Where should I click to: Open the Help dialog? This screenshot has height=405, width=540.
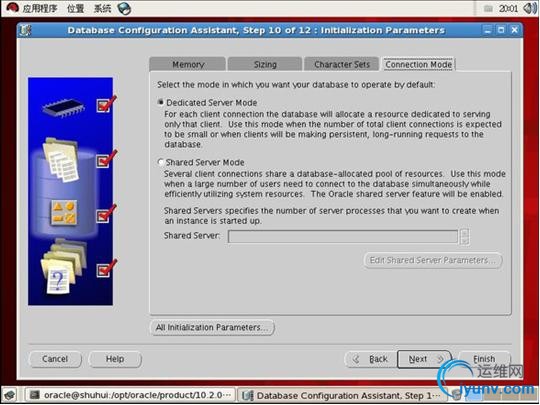115,359
